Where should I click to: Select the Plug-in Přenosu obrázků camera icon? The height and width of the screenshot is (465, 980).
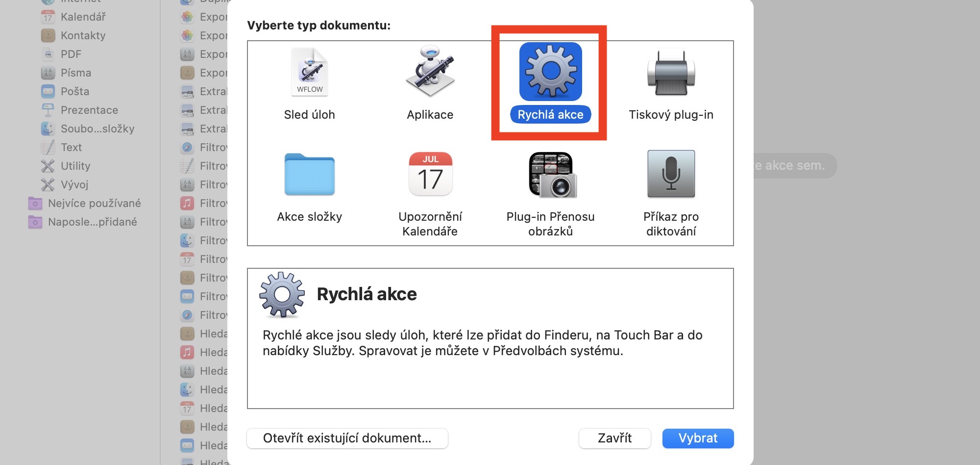551,175
